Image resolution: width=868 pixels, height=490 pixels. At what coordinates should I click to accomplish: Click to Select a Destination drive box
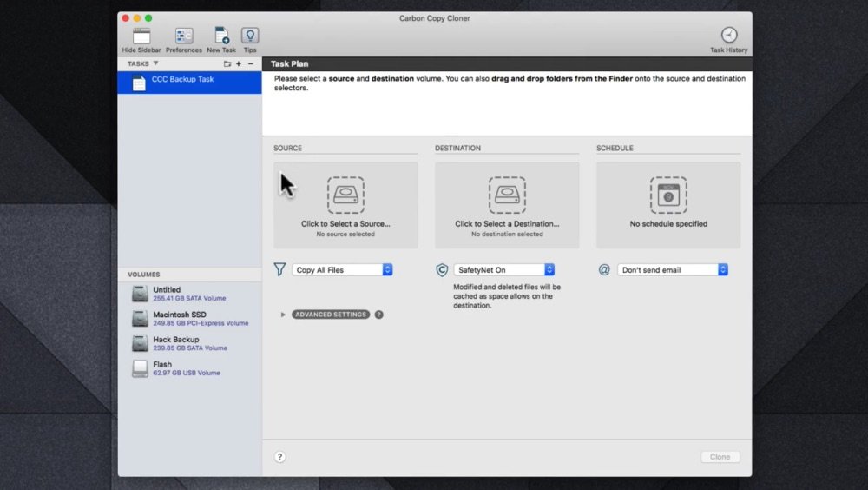tap(507, 206)
